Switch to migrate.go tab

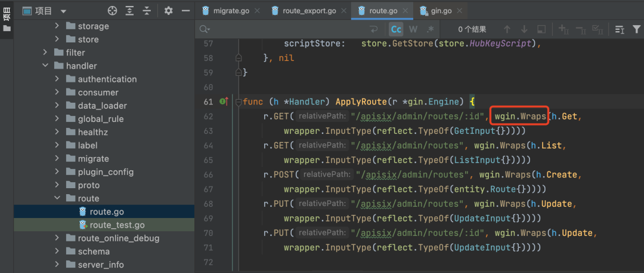coord(231,11)
